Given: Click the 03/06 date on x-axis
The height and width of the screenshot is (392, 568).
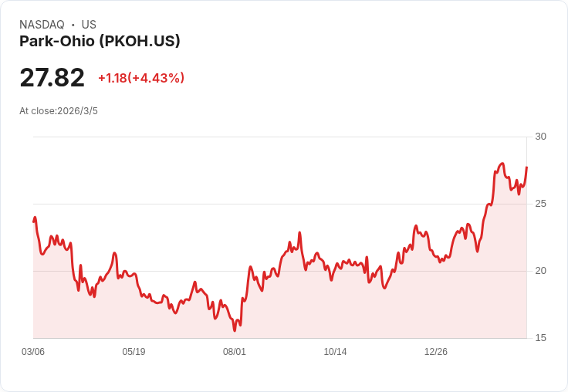Looking at the screenshot, I should [33, 352].
